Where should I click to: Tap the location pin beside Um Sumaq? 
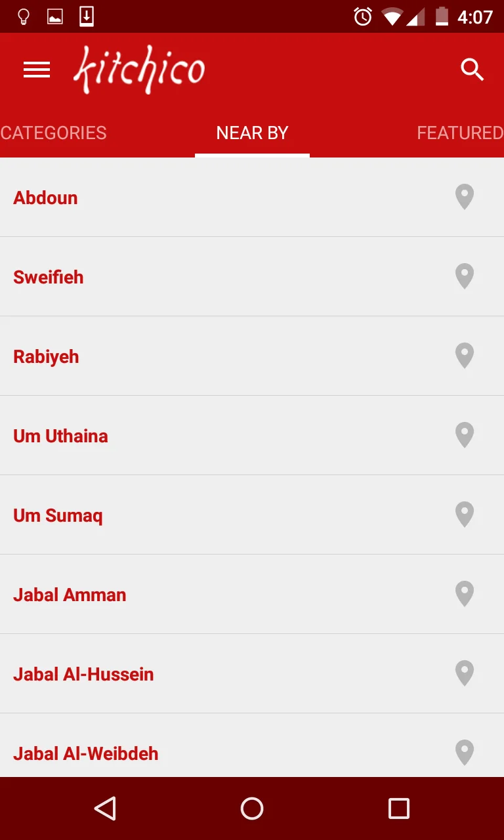465,514
